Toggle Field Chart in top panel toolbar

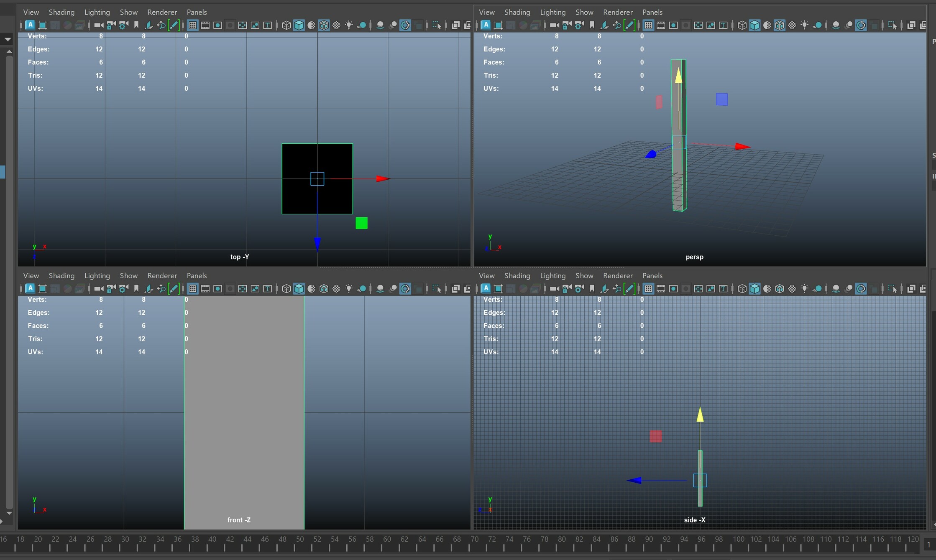pyautogui.click(x=243, y=25)
